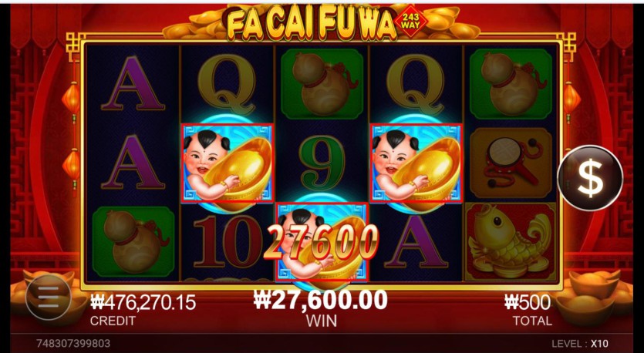
Task: Open the hamburger menu button
Action: [x=49, y=298]
